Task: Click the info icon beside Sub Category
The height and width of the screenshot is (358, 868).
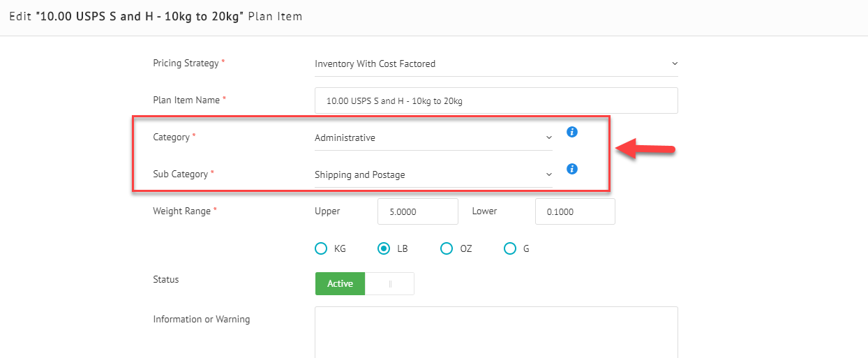Action: 572,169
